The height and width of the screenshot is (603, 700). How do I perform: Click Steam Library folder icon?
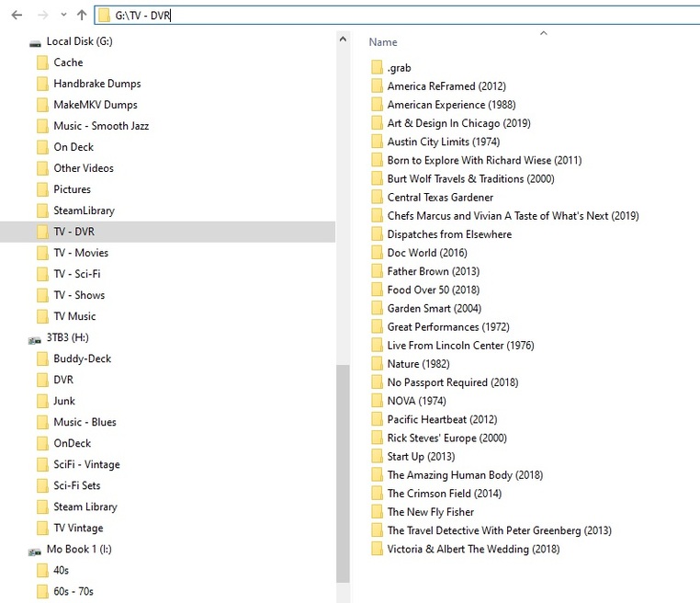coord(42,506)
